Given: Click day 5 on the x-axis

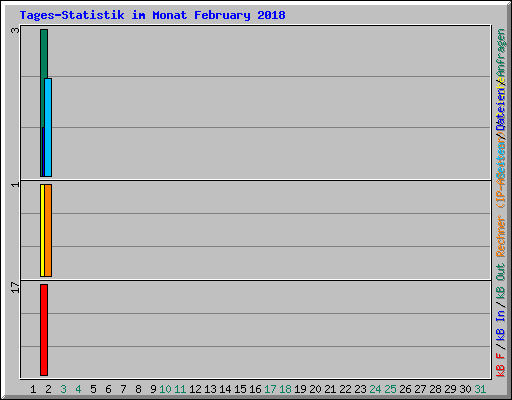Looking at the screenshot, I should 93,389.
